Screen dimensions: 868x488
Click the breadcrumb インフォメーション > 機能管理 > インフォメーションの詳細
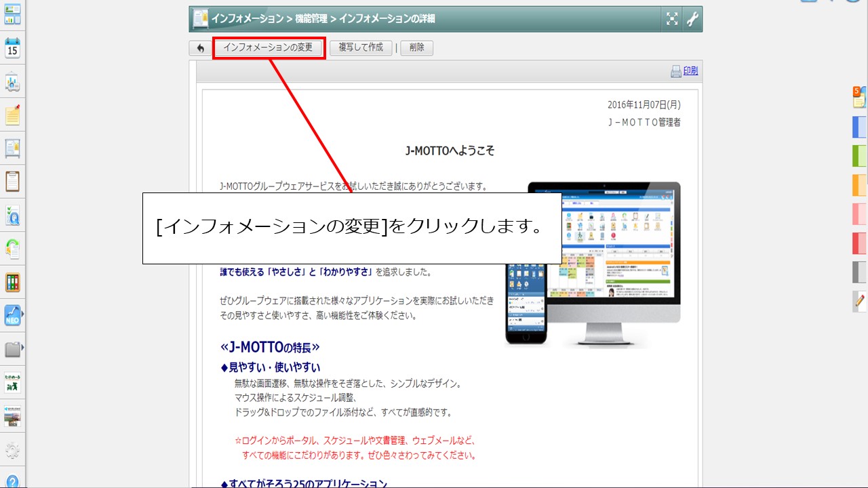click(x=323, y=19)
